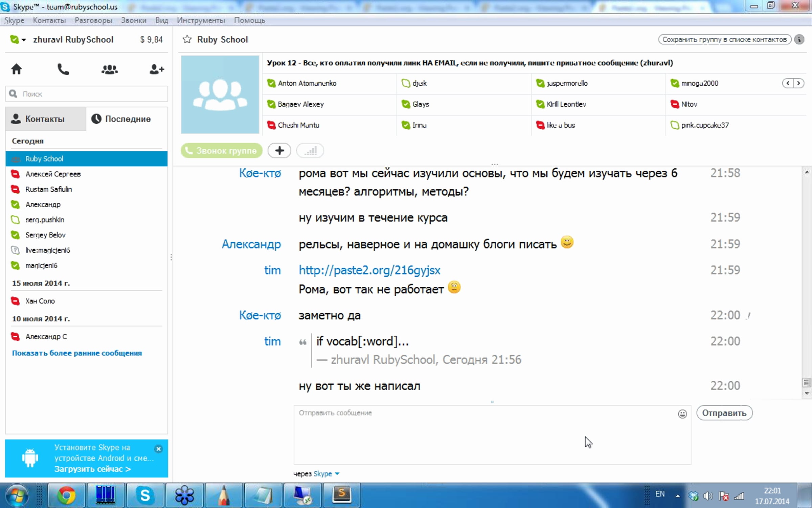Viewport: 812px width, 508px height.
Task: Open conversation with Sergey Belov
Action: coord(87,235)
